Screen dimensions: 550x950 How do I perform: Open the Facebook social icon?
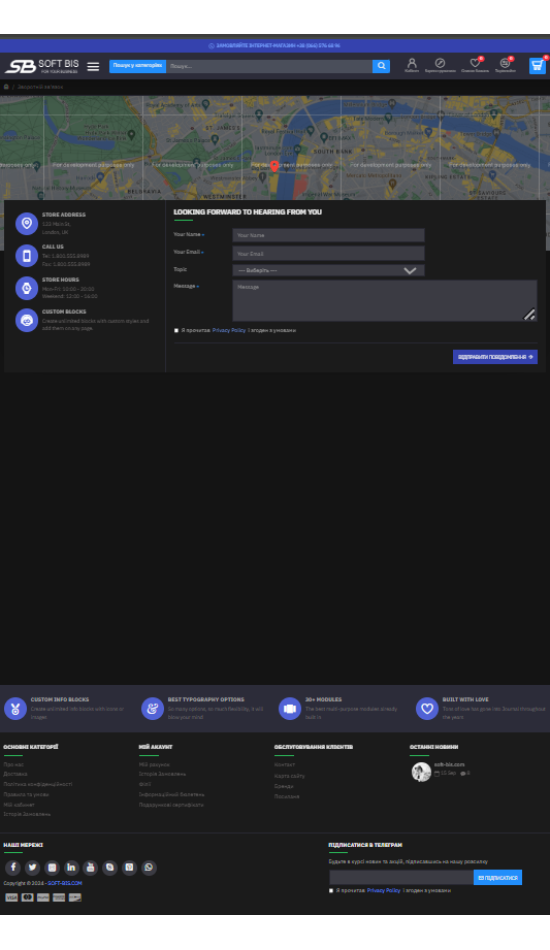coord(13,867)
